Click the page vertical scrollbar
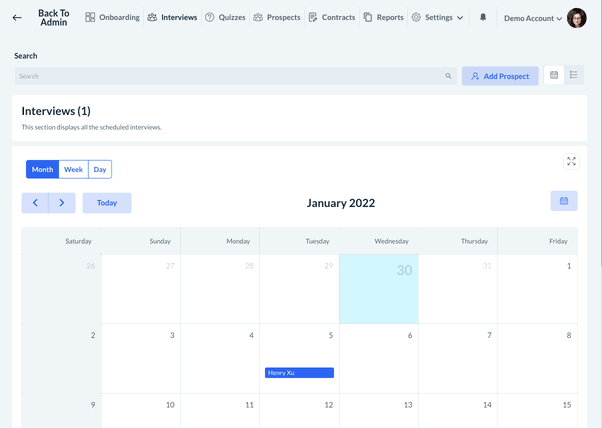The height and width of the screenshot is (428, 602). pos(600,132)
